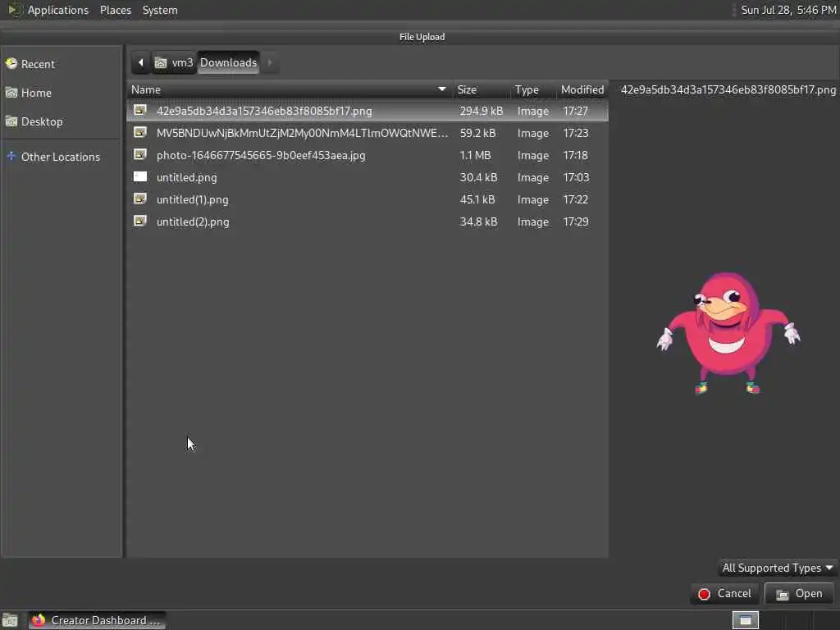This screenshot has height=630, width=840.
Task: Click the 59.2 kB size cell
Action: coord(477,133)
